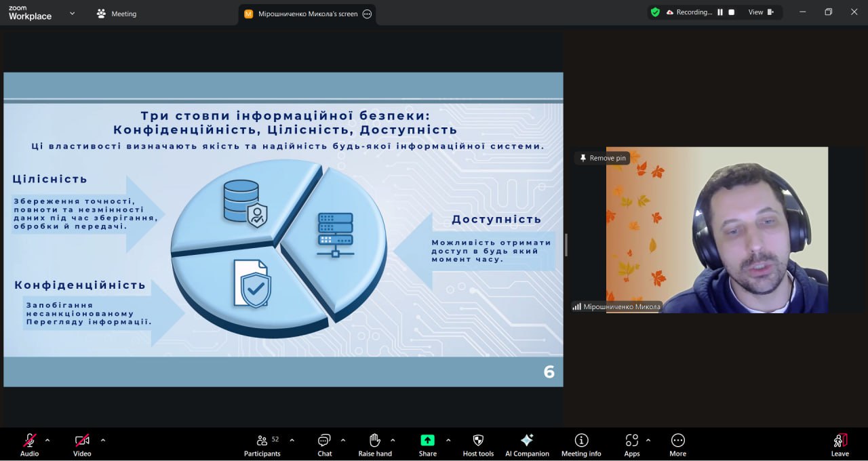The image size is (868, 461).
Task: Switch to the Meeting tab
Action: point(117,14)
